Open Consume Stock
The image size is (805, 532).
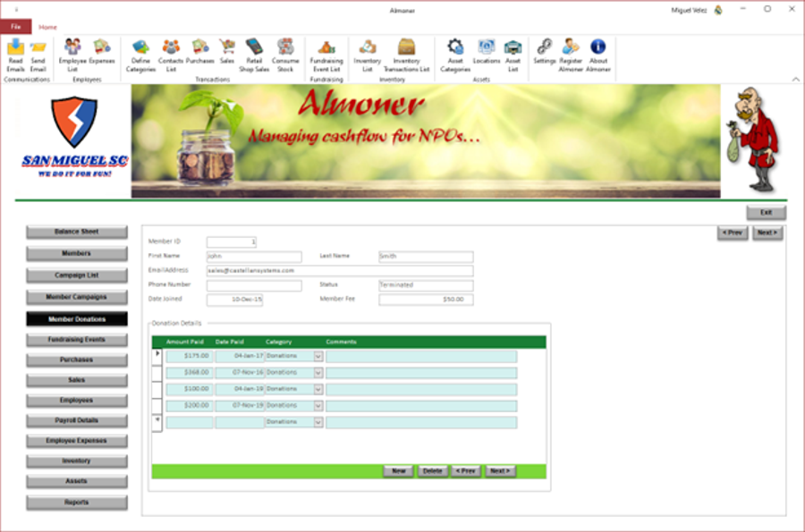[x=285, y=55]
